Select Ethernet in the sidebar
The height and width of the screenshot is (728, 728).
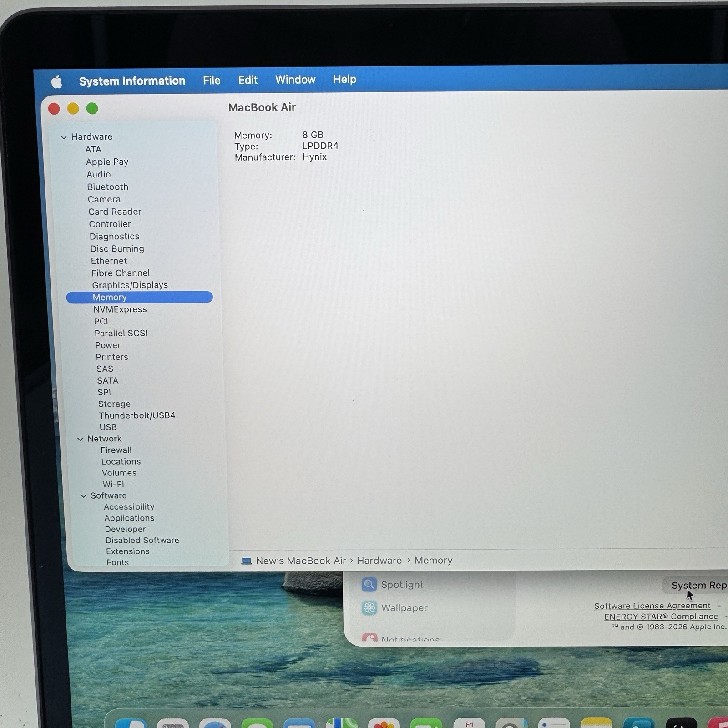(x=109, y=261)
